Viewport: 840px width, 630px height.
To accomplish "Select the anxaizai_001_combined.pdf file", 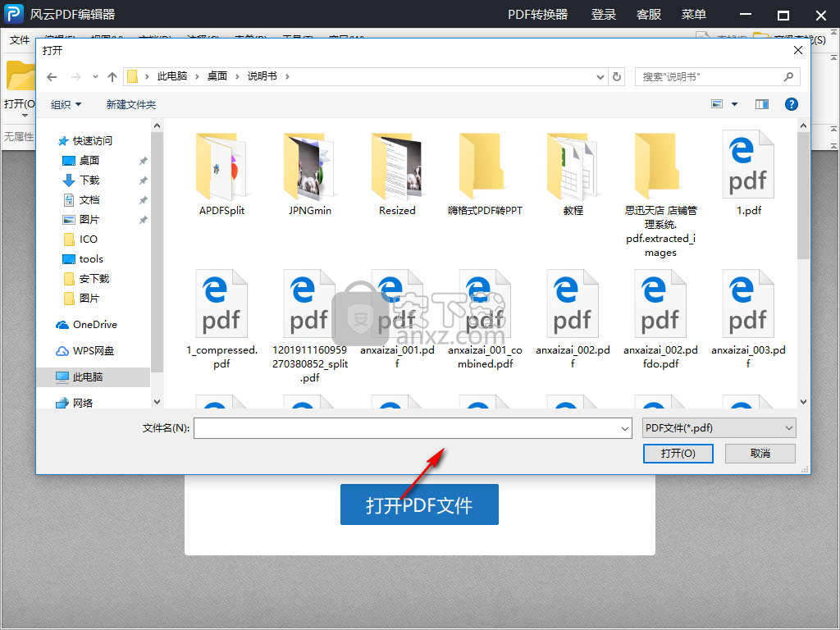I will click(x=485, y=320).
